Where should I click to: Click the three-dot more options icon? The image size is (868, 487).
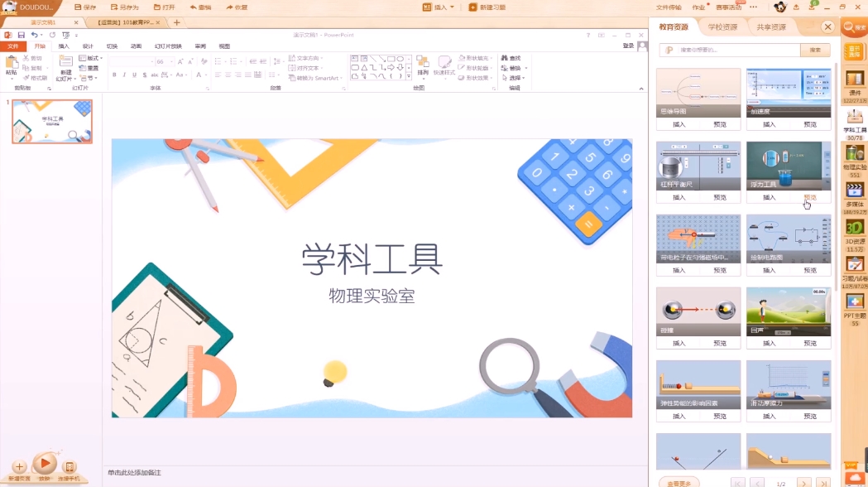coord(754,7)
